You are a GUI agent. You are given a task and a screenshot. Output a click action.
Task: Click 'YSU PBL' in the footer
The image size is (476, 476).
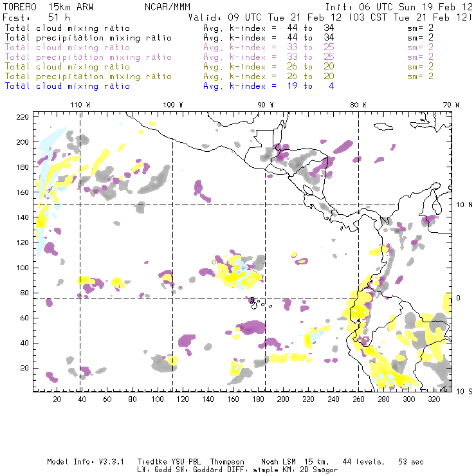pyautogui.click(x=186, y=462)
